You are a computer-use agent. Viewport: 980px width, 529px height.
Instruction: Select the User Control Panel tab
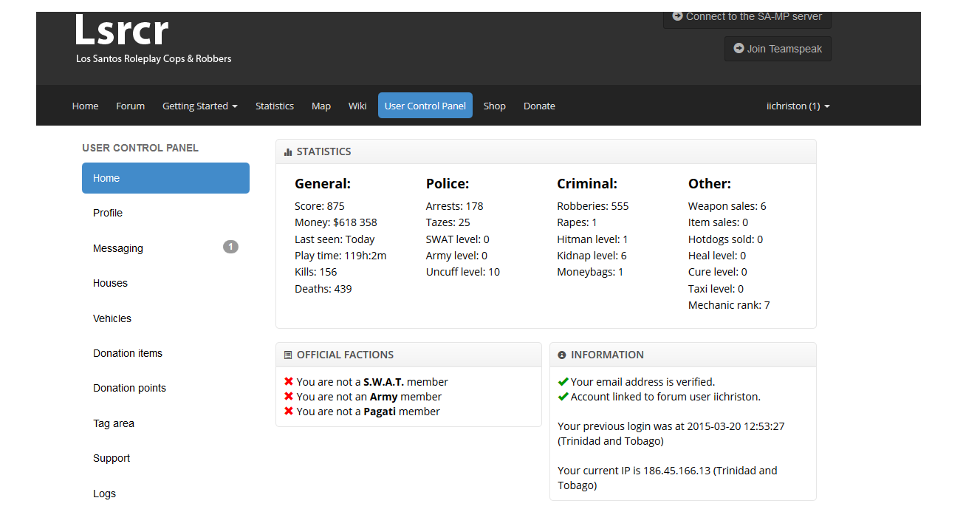coord(425,106)
